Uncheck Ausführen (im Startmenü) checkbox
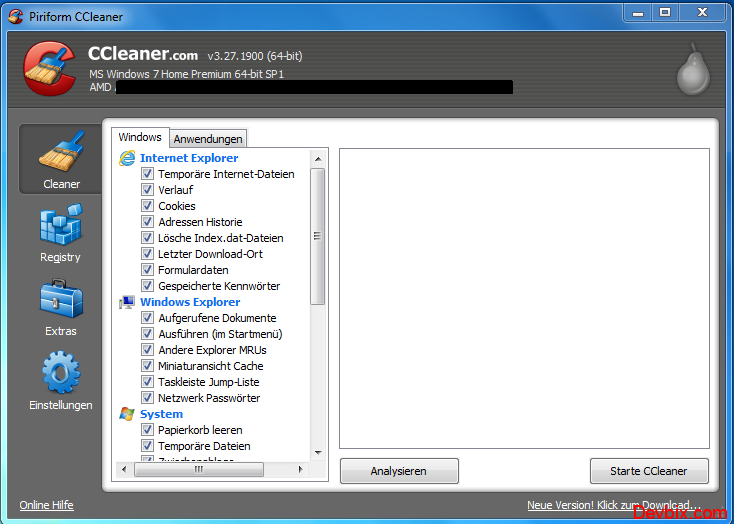This screenshot has width=734, height=524. coord(147,333)
